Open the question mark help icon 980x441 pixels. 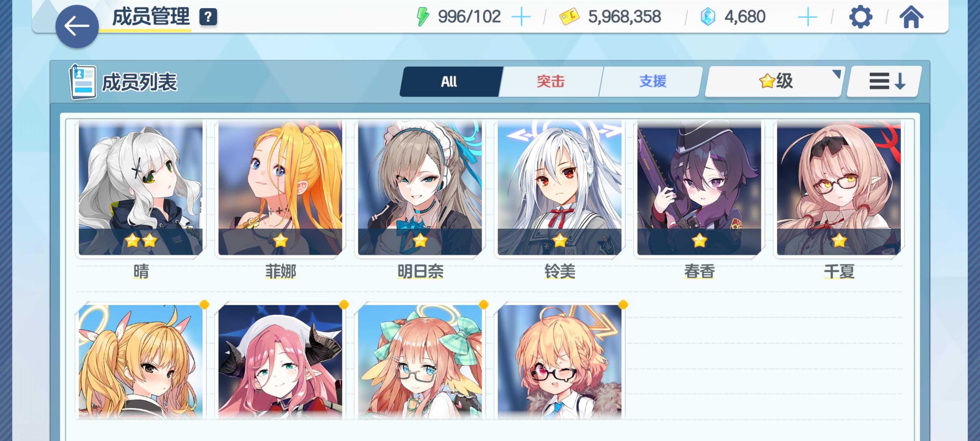pyautogui.click(x=208, y=17)
